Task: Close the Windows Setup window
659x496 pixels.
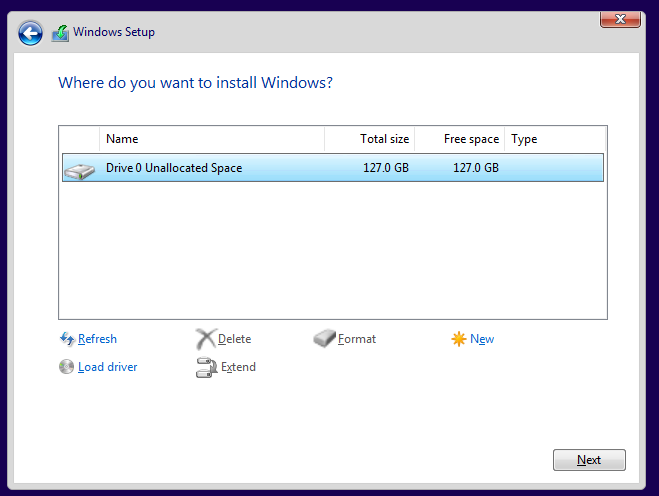Action: click(x=620, y=19)
